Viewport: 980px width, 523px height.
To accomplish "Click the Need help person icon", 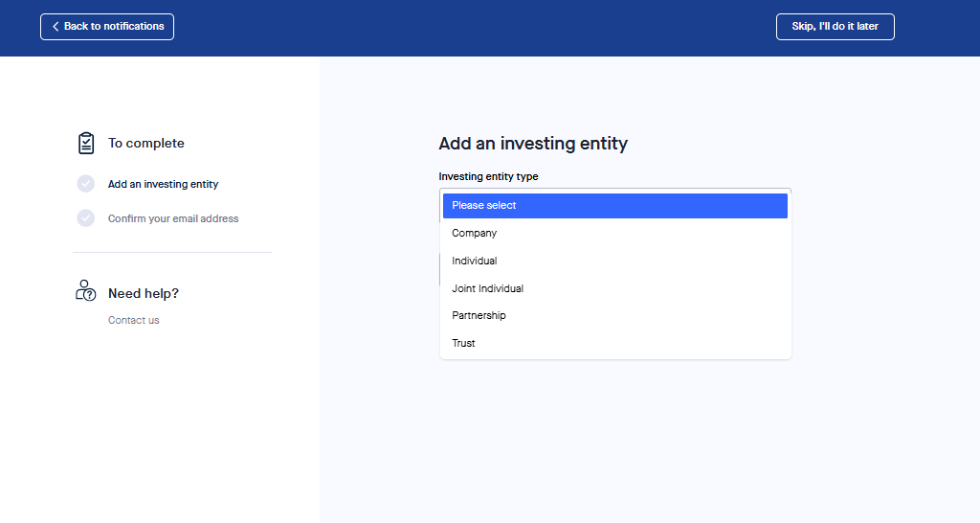I will tap(86, 291).
